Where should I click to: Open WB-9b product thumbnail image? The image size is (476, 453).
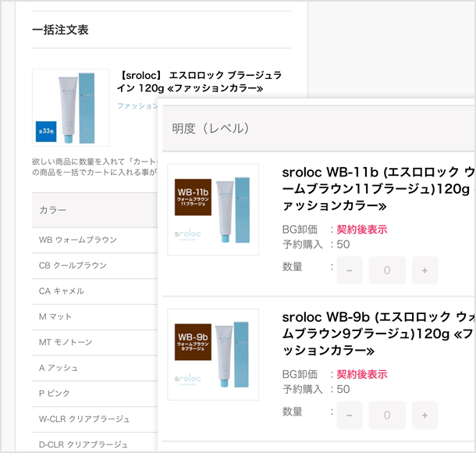tap(213, 354)
